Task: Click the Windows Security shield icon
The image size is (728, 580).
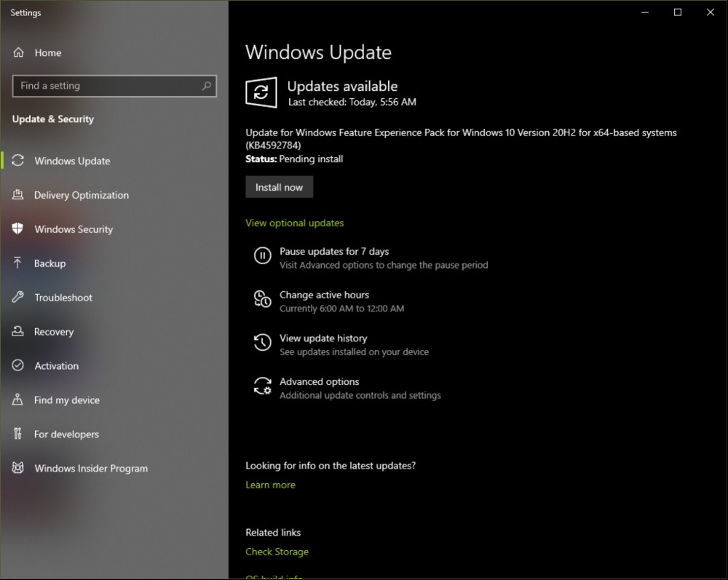Action: pyautogui.click(x=17, y=229)
